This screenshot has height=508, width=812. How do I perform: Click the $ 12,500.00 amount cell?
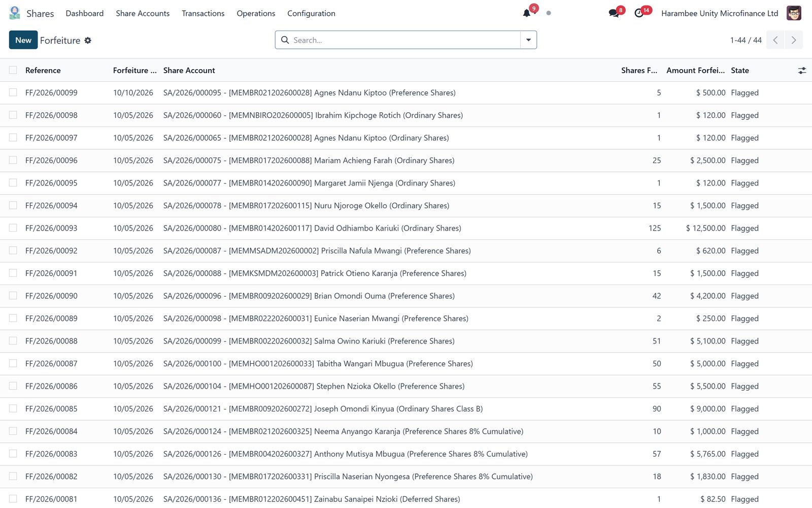pyautogui.click(x=705, y=228)
